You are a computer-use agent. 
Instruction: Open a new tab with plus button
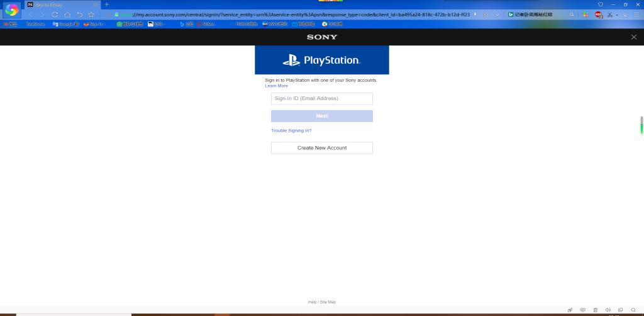[x=107, y=4]
